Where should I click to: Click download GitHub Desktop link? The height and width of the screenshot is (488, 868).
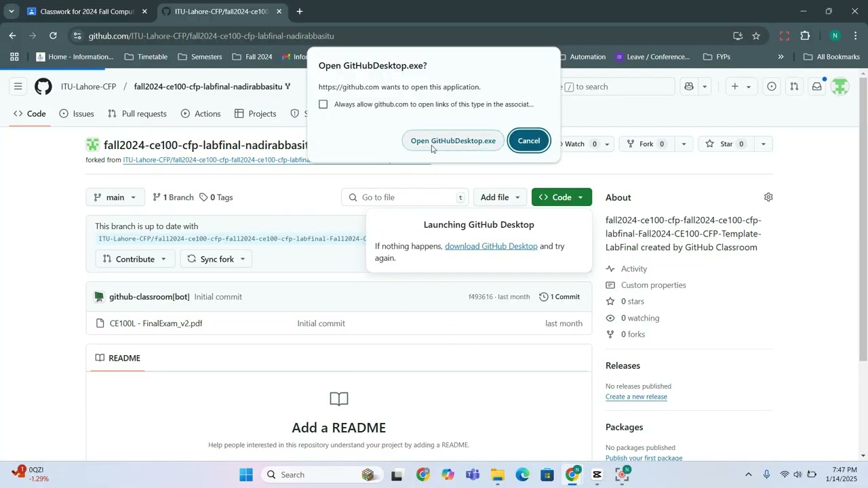(491, 247)
